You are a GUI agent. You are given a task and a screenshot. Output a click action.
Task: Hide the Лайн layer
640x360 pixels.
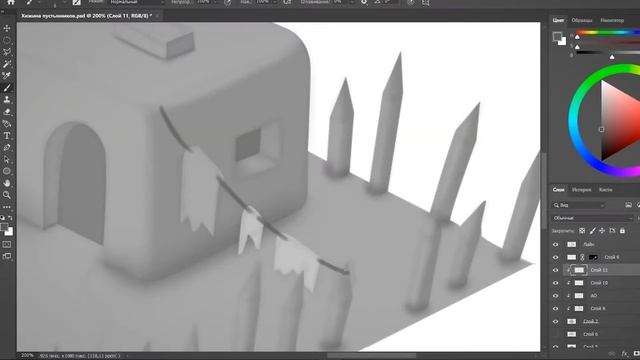(556, 244)
